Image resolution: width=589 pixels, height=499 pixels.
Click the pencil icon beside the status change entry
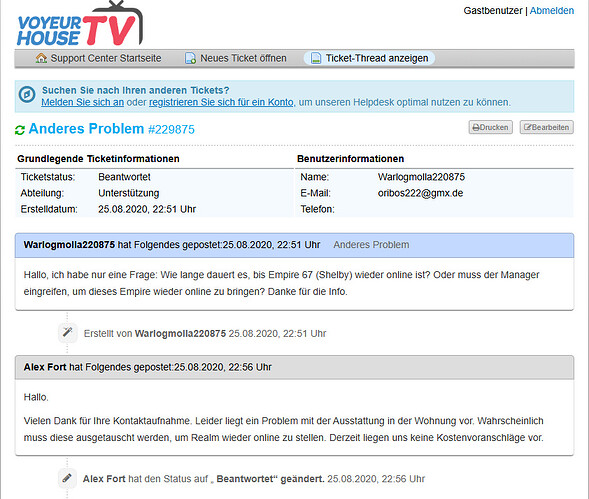tap(67, 478)
